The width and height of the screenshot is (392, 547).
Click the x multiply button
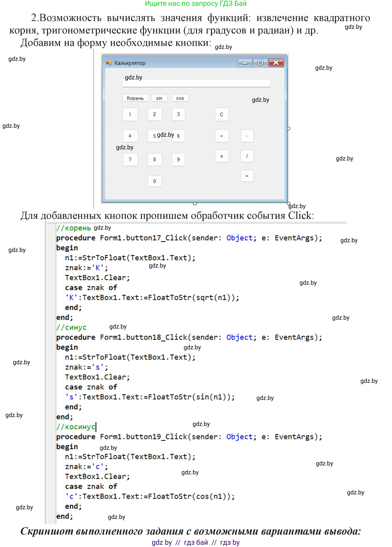coord(222,156)
